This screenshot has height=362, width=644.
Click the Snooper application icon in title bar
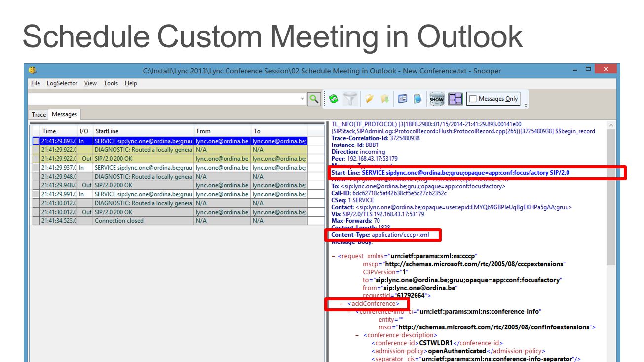pos(33,70)
